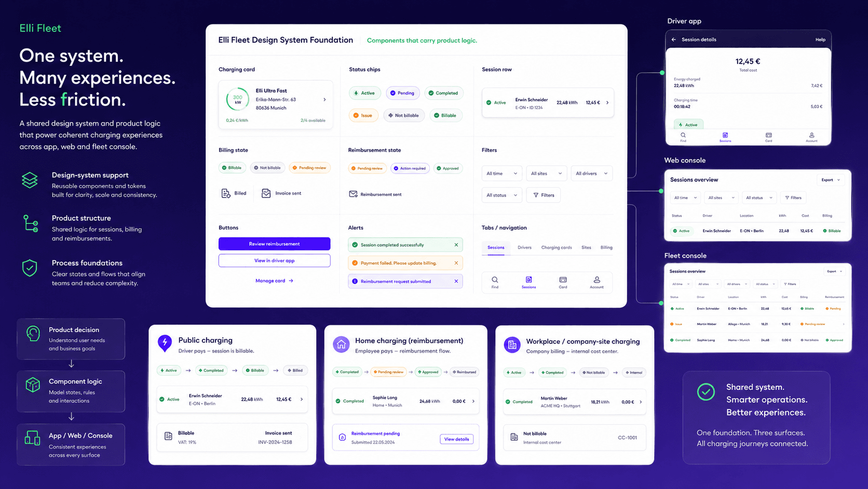Select the Sessions icon in the Tabs / navigation bar

click(528, 280)
